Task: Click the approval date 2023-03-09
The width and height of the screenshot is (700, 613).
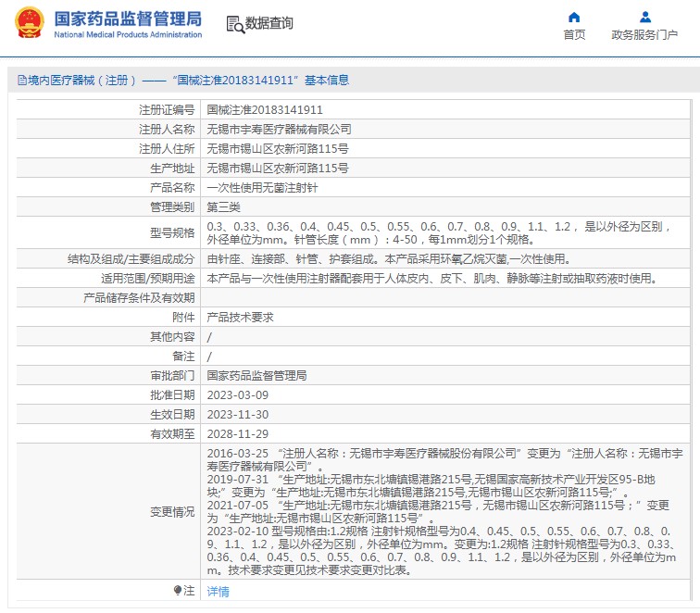Action: (237, 395)
